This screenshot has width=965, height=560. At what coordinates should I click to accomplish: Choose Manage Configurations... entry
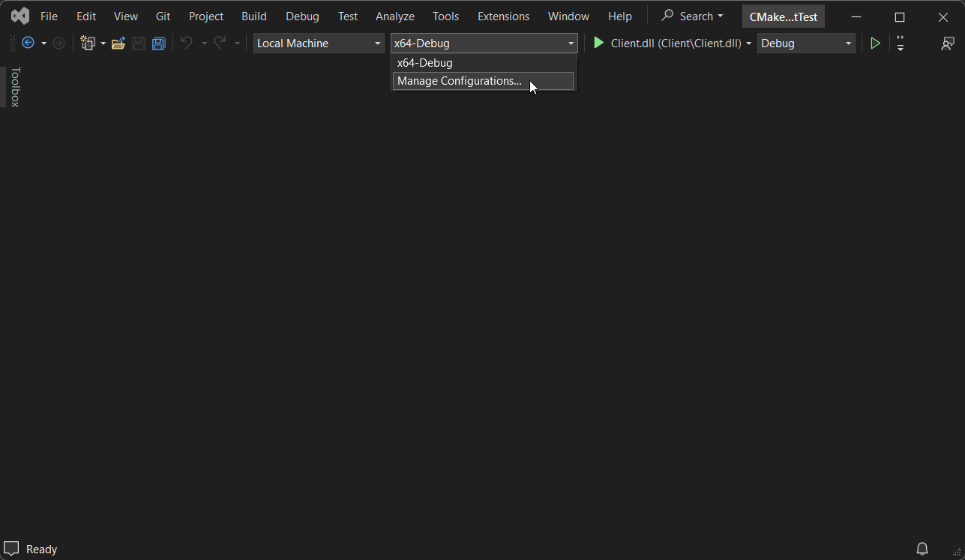(x=484, y=81)
